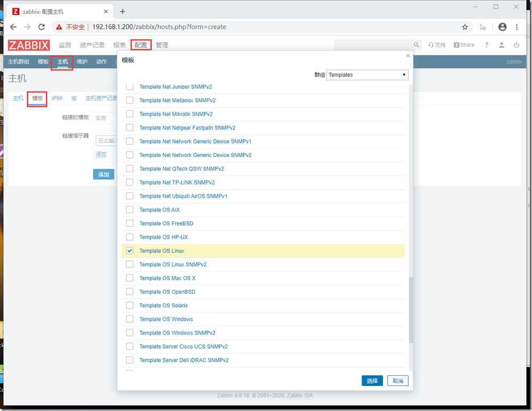This screenshot has height=411, width=532.
Task: Check Template OS Windows checkbox
Action: [129, 319]
